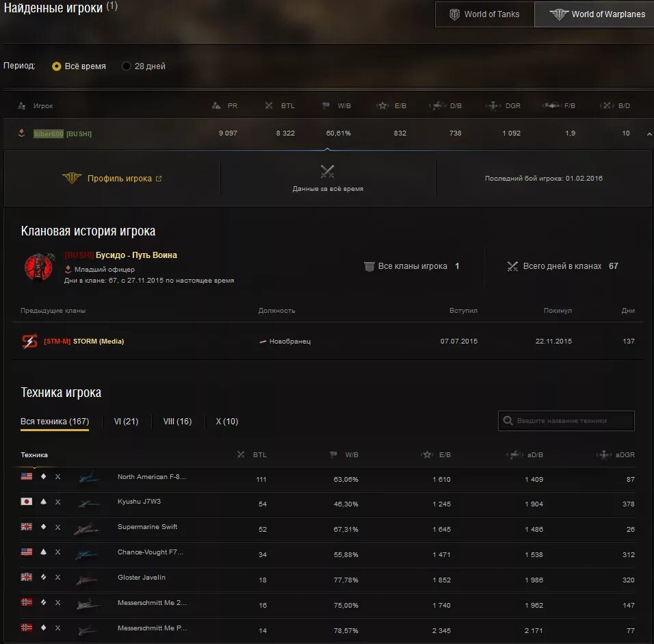Sort players by E/B column header
The image size is (654, 644).
[x=391, y=106]
